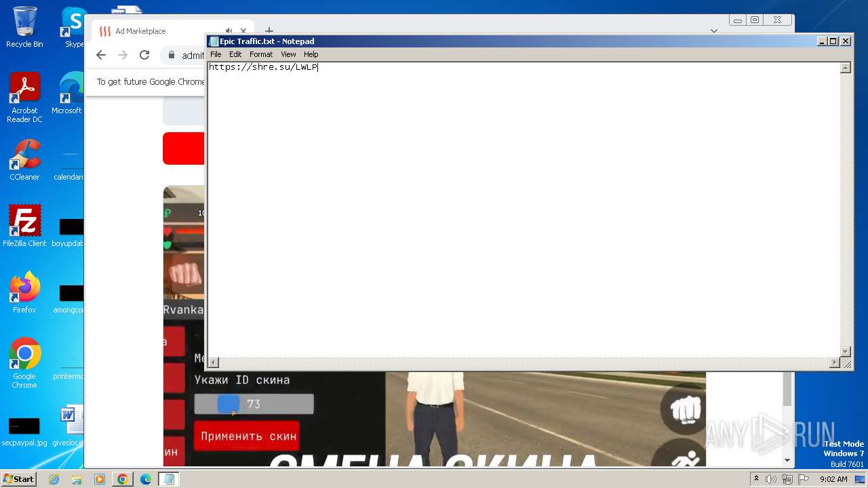Click the Notepad title bar document icon

(214, 41)
